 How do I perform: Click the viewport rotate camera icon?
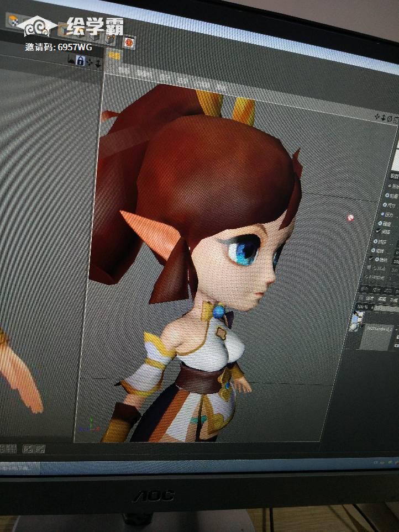(390, 119)
